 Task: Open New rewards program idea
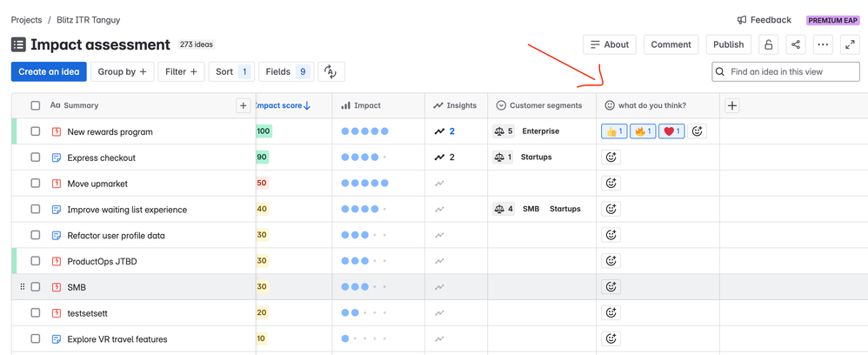pyautogui.click(x=110, y=131)
